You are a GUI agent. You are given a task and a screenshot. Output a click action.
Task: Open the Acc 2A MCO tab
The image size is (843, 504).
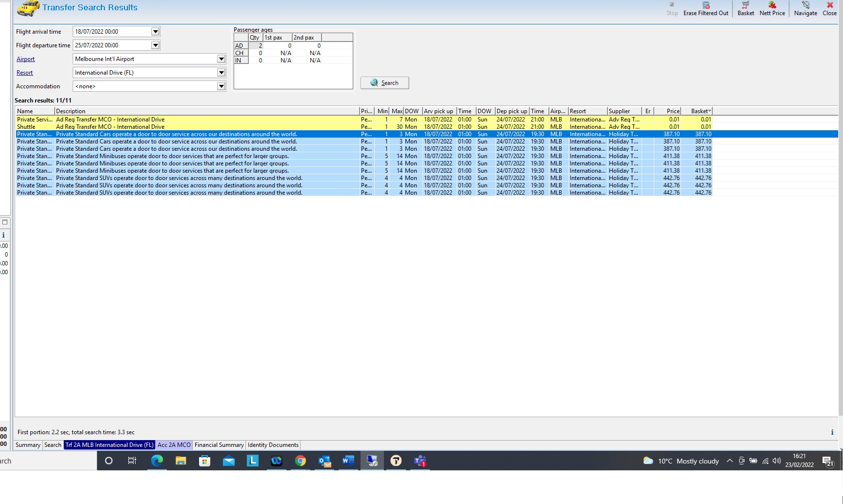point(174,445)
